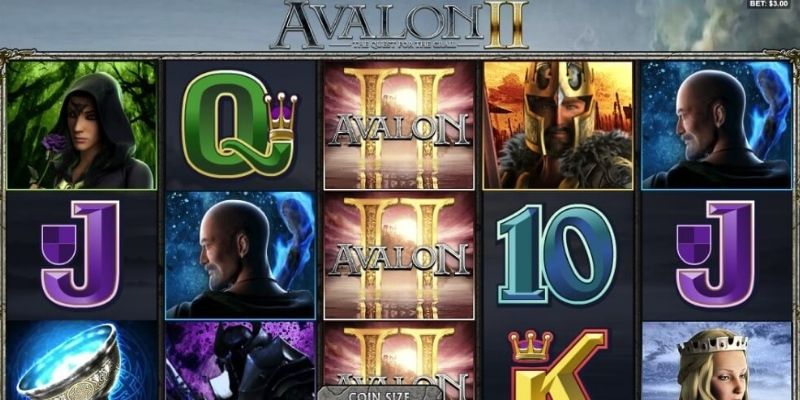800x400 pixels.
Task: Select the crowned blonde queen symbol
Action: pyautogui.click(x=716, y=360)
